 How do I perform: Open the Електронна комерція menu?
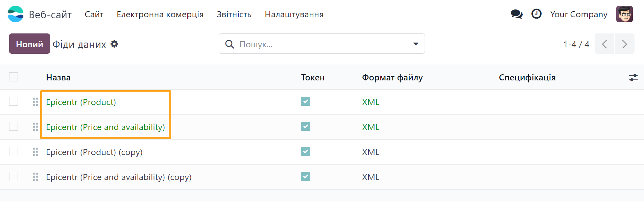pyautogui.click(x=160, y=14)
